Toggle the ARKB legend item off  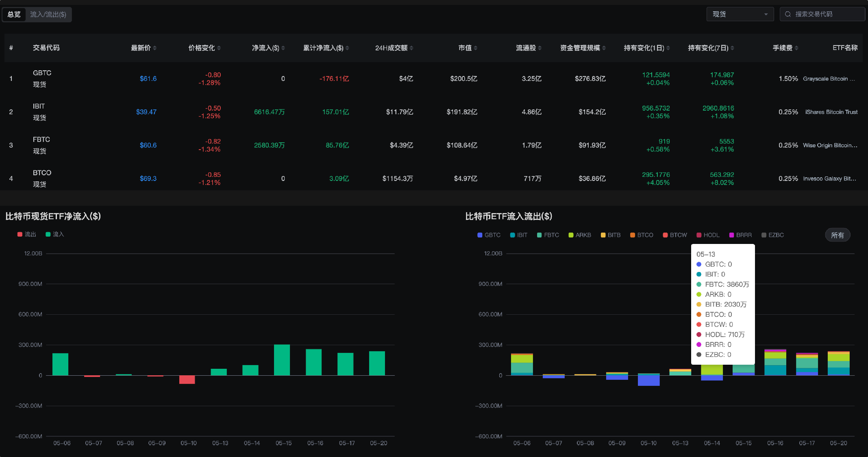(x=579, y=235)
